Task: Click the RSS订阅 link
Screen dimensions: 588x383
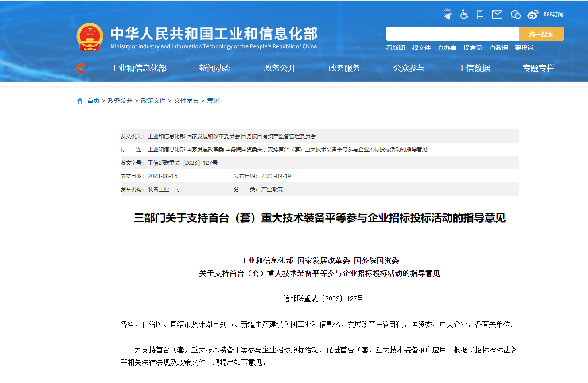Action: [x=553, y=15]
